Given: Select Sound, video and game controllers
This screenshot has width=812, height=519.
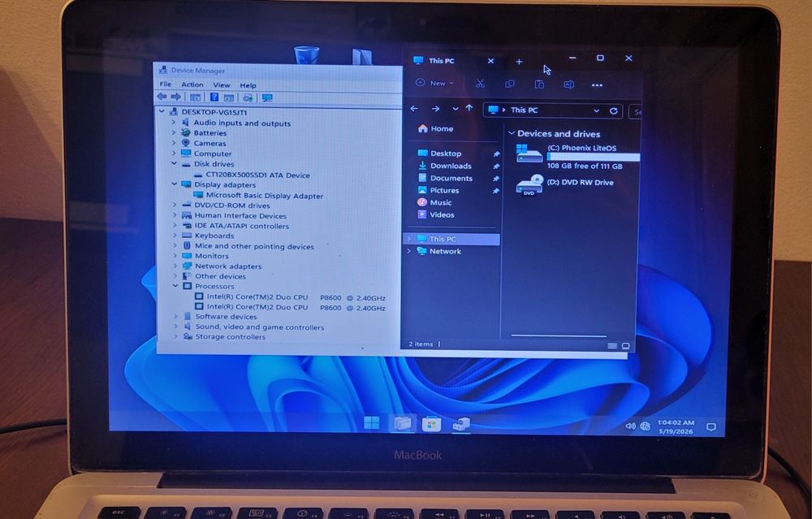Looking at the screenshot, I should point(260,327).
